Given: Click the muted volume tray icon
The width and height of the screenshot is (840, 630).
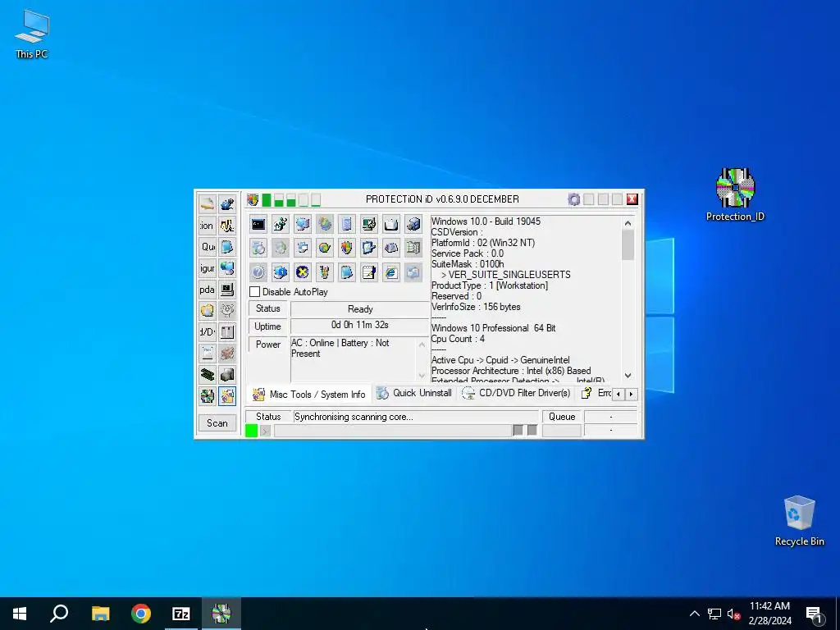Looking at the screenshot, I should tap(733, 614).
